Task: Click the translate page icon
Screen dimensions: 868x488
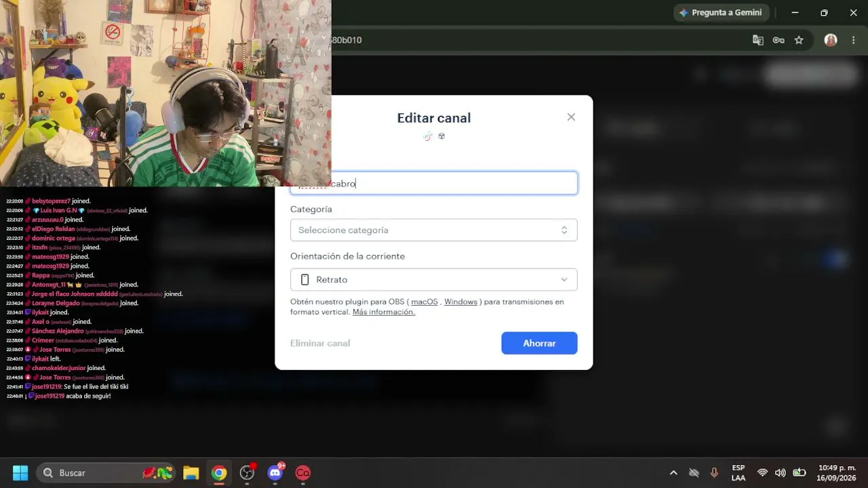Action: click(x=758, y=40)
